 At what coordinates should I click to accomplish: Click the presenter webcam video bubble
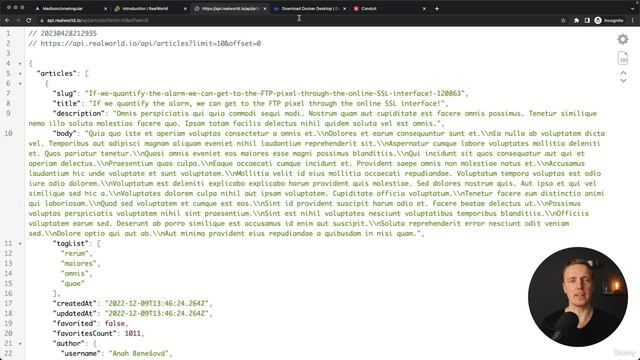click(578, 297)
